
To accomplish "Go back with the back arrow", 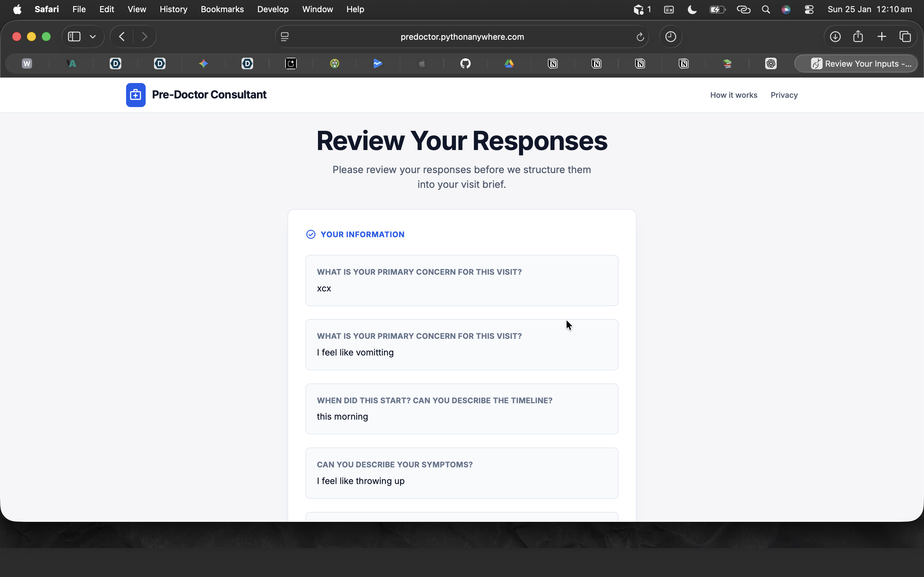I will point(122,37).
